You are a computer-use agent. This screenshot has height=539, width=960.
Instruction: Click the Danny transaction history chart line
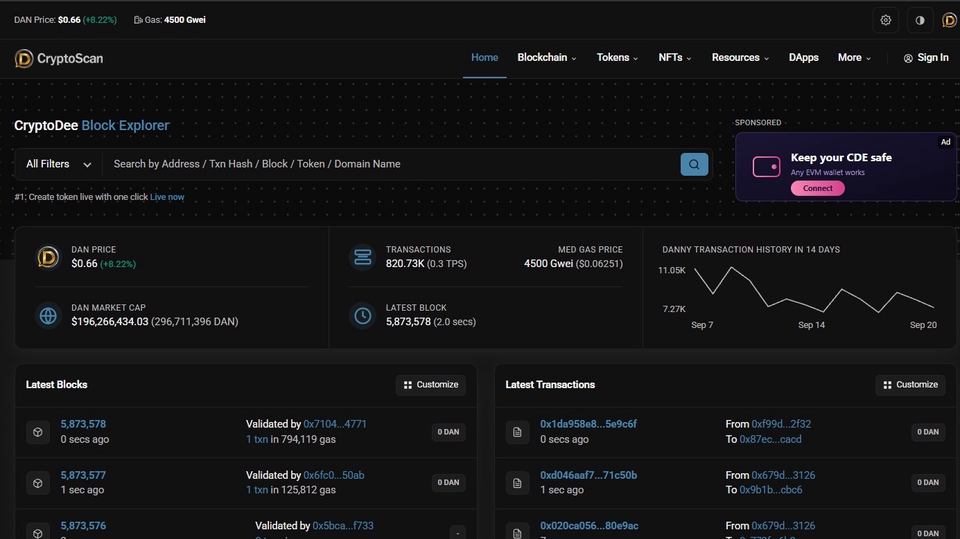point(814,290)
